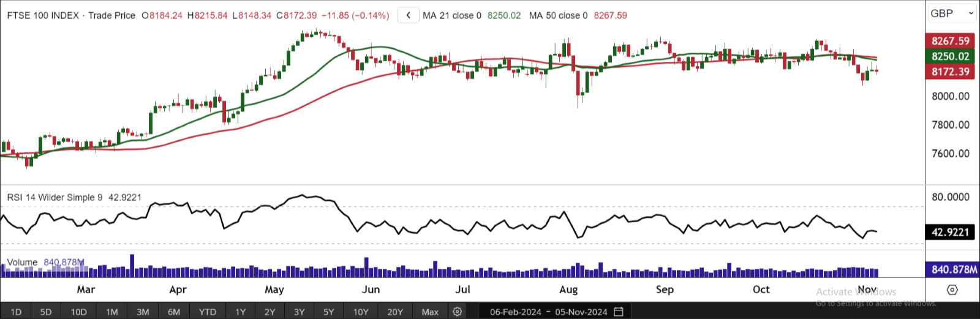Click the 06-Feb-2024 start date field

tap(516, 312)
